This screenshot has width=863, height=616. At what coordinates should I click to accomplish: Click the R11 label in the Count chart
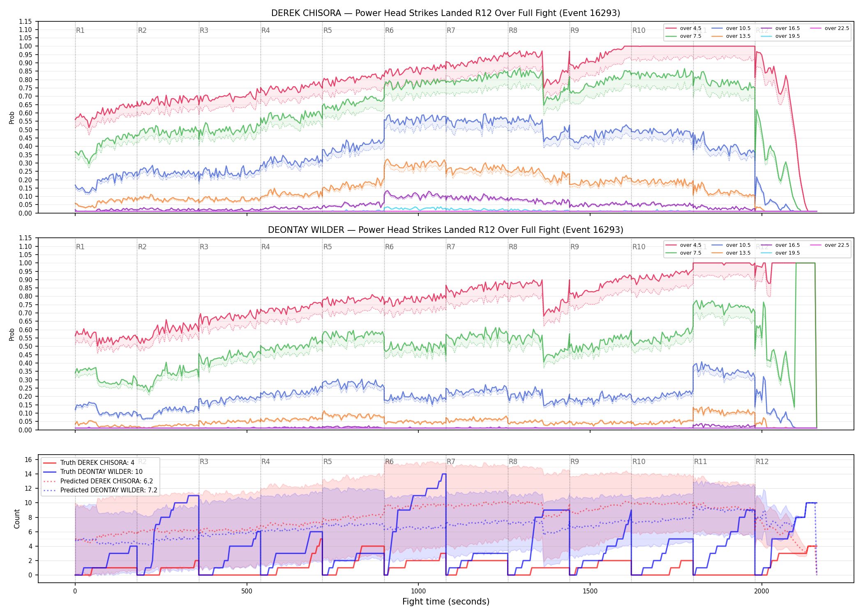click(x=701, y=462)
